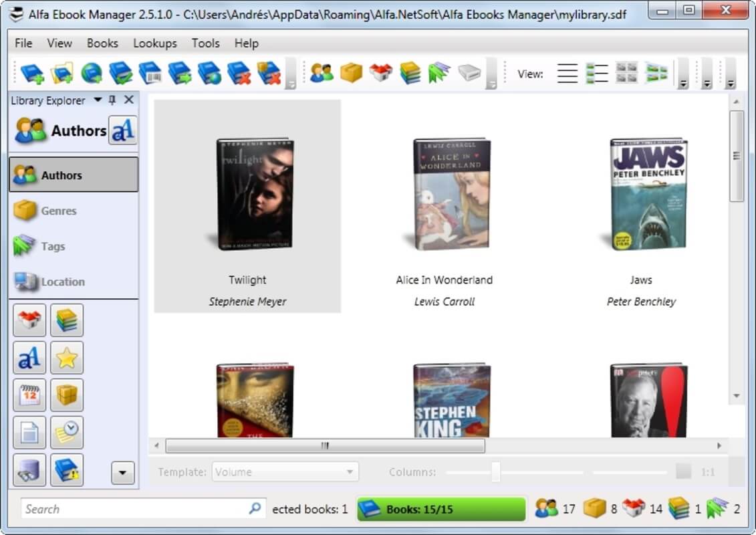Click the globe web book toolbar icon
756x535 pixels.
[91, 74]
